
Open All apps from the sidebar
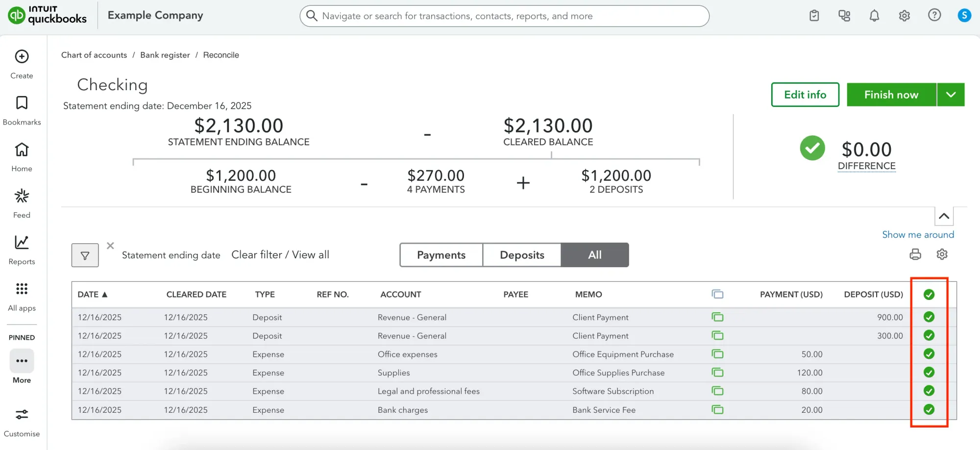(22, 289)
